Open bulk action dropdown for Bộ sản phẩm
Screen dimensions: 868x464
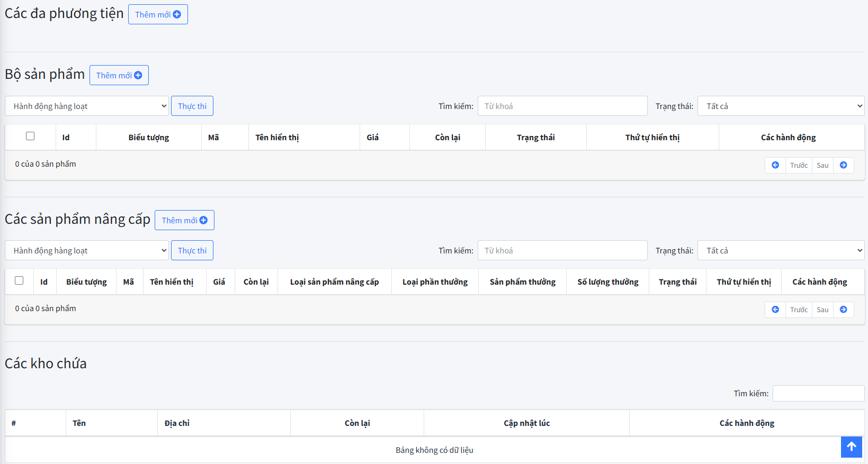87,106
